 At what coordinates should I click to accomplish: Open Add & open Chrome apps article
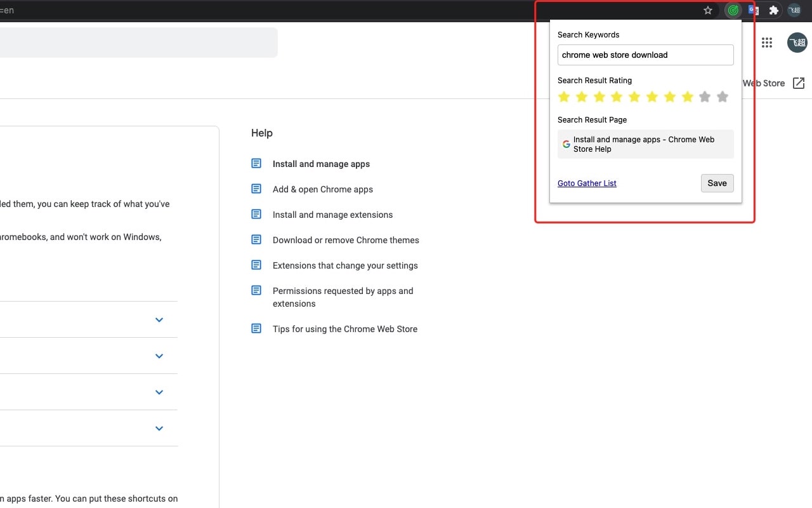pos(323,189)
